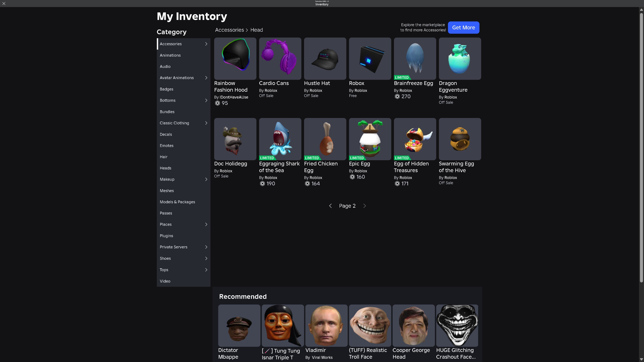Viewport: 644px width, 362px height.
Task: Go to the next inventory page arrow
Action: pos(364,206)
